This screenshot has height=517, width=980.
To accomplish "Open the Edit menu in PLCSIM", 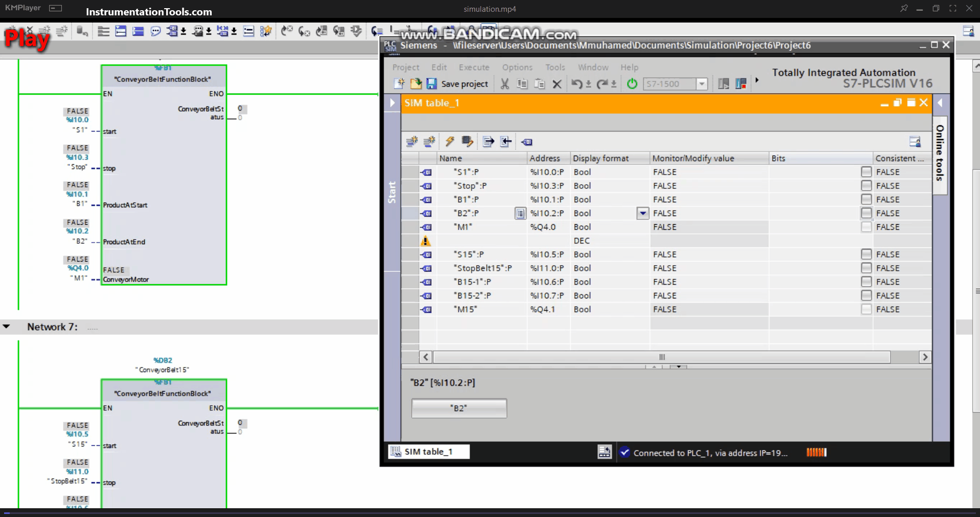I will (x=439, y=67).
